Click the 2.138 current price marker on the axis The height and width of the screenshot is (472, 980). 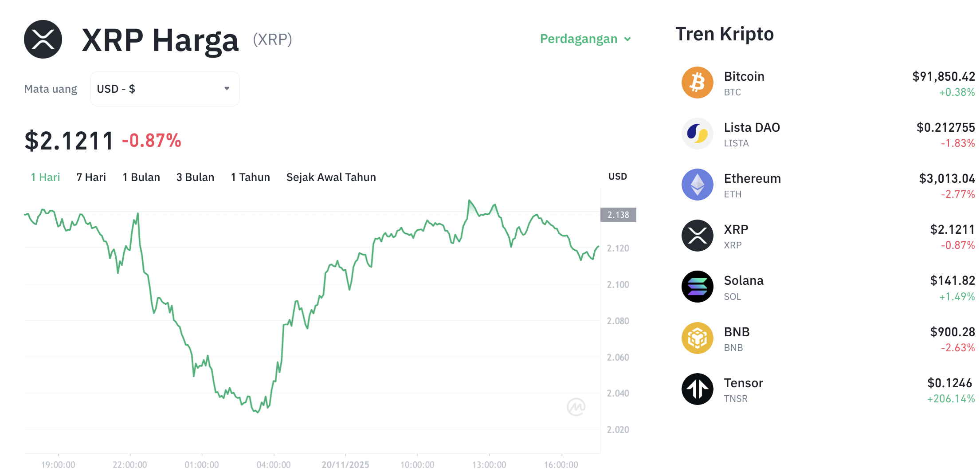618,215
